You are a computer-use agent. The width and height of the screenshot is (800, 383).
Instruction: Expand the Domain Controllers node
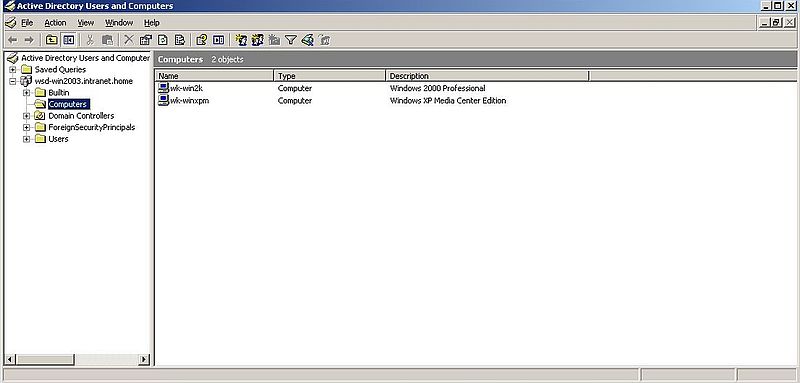[x=27, y=116]
